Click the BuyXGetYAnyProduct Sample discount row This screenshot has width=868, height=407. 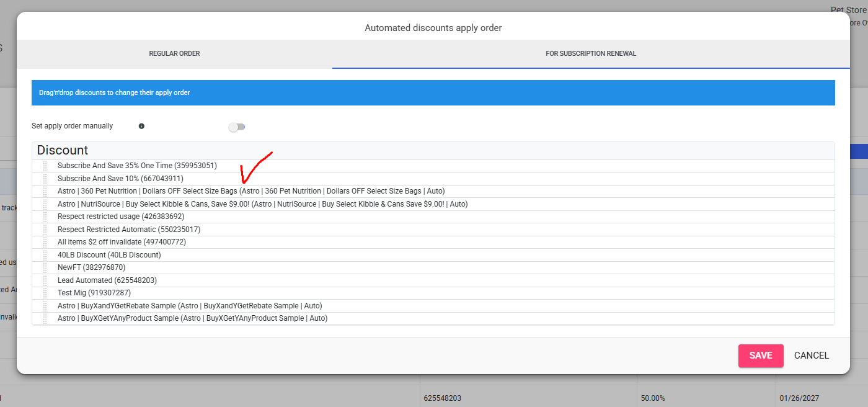(192, 318)
